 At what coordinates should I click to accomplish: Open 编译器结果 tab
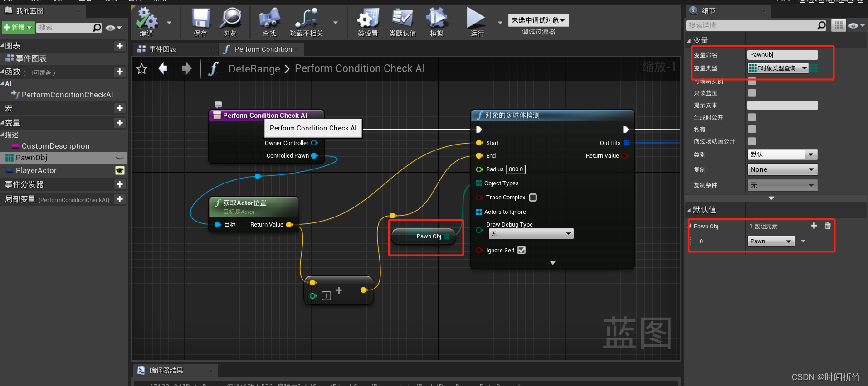click(166, 371)
